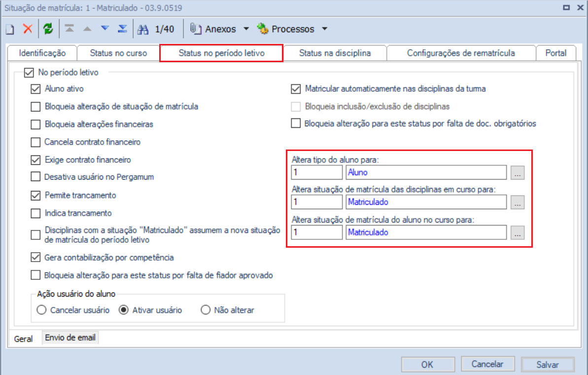Toggle Gera contabilização por competência
588x375 pixels.
[35, 258]
